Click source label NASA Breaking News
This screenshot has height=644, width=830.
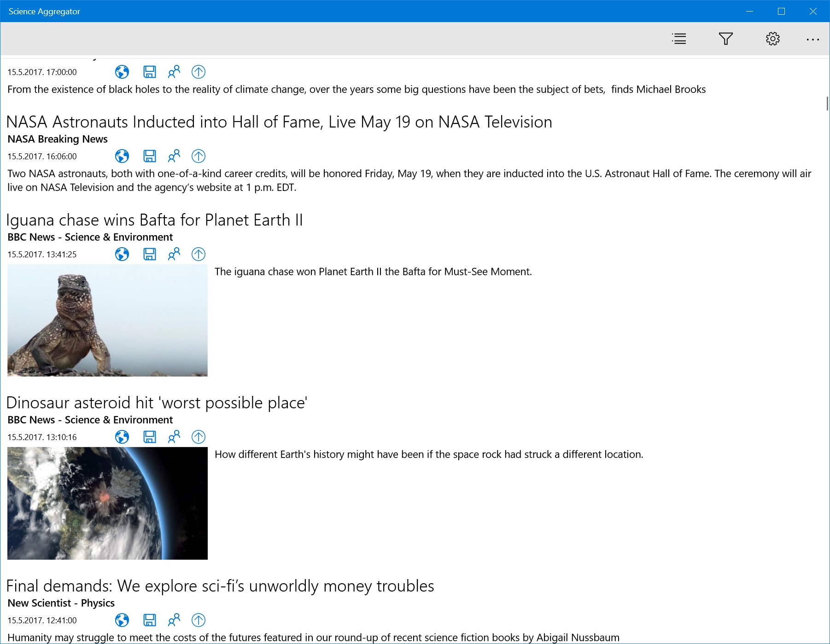pyautogui.click(x=58, y=139)
